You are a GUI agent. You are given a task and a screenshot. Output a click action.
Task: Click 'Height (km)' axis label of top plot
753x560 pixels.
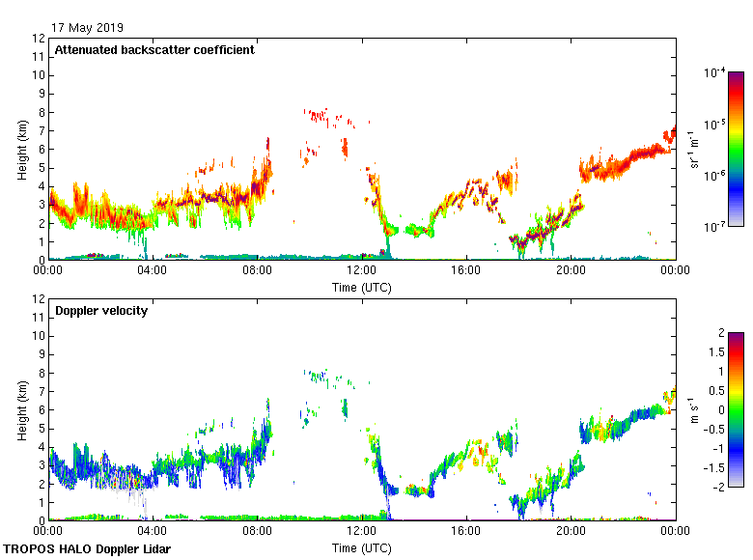21,149
